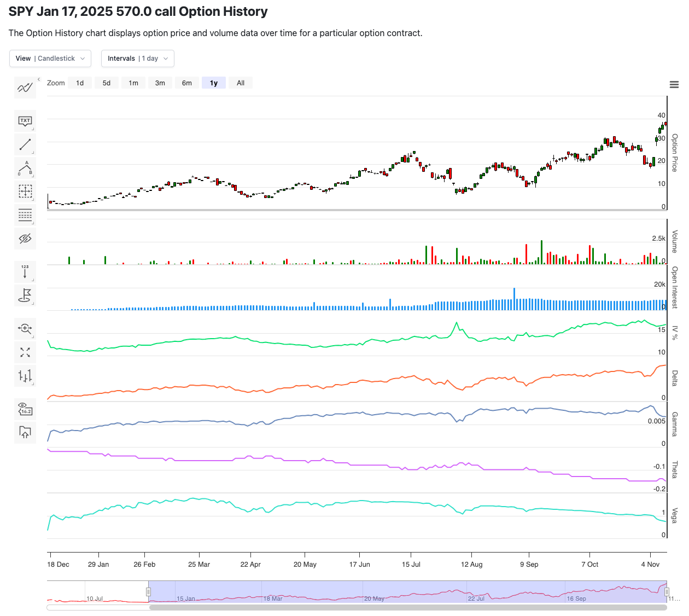Expand the Elliott wave tool submenu arrow

click(33, 176)
